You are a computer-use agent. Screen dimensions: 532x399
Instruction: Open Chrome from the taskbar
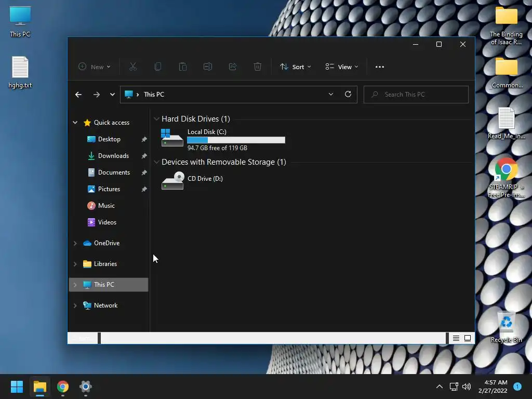[63, 387]
